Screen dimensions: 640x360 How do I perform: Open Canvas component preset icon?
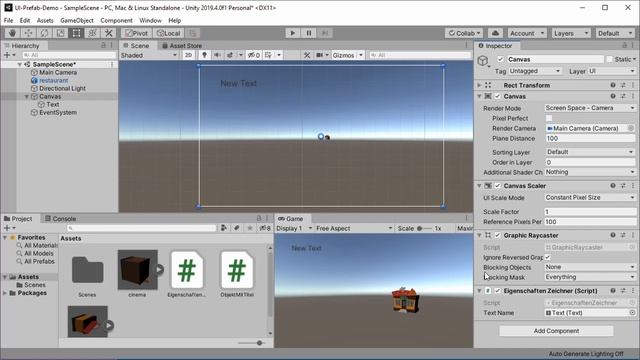coord(623,96)
